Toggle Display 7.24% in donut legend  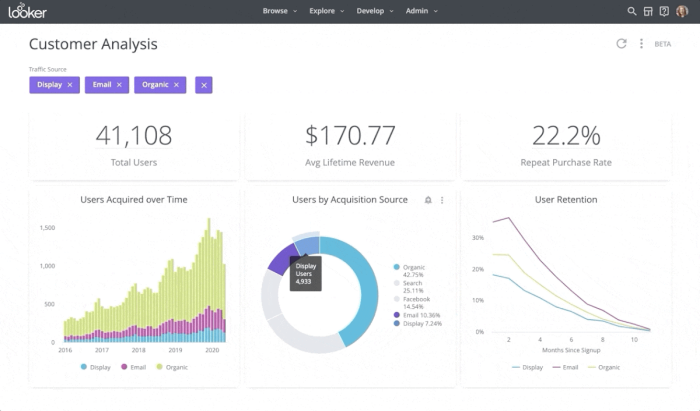click(x=417, y=324)
